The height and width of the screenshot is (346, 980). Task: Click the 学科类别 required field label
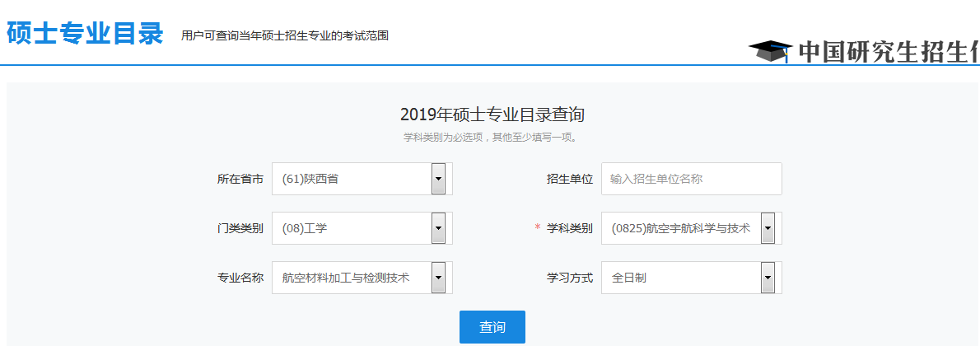click(569, 228)
